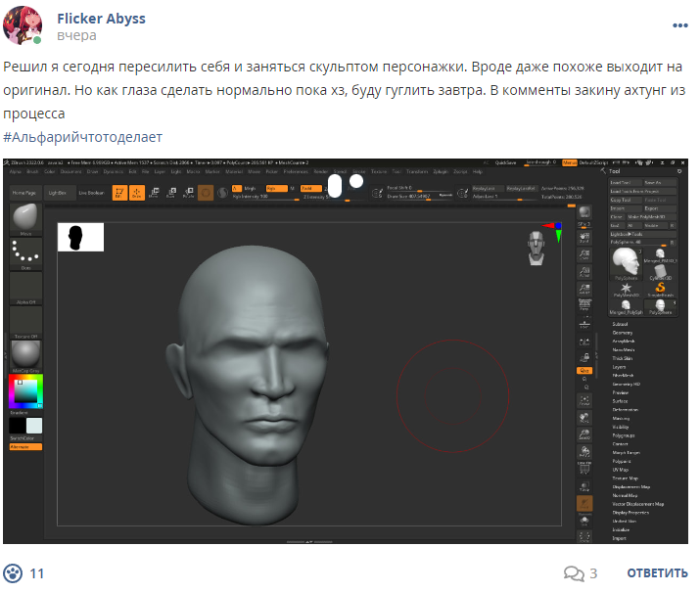Image resolution: width=700 pixels, height=593 pixels.
Task: Open the post comments via speech bubble icon
Action: pyautogui.click(x=574, y=573)
